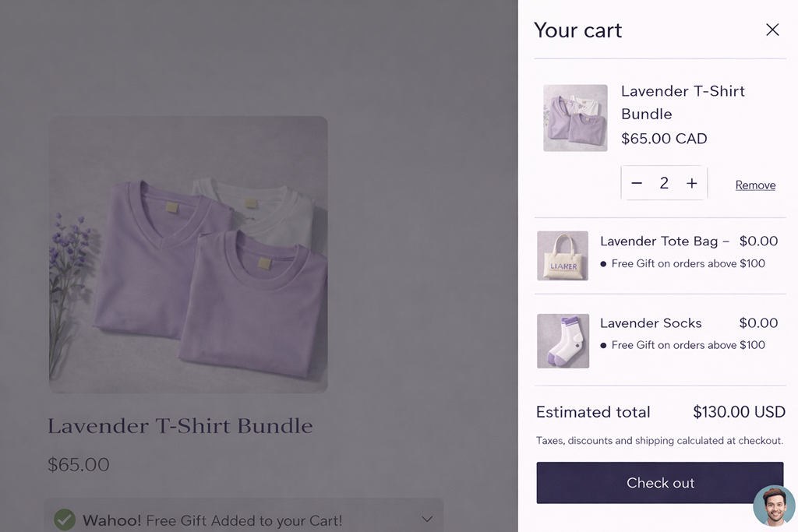Click the Estimated total amount $130.00 USD

[x=739, y=412]
